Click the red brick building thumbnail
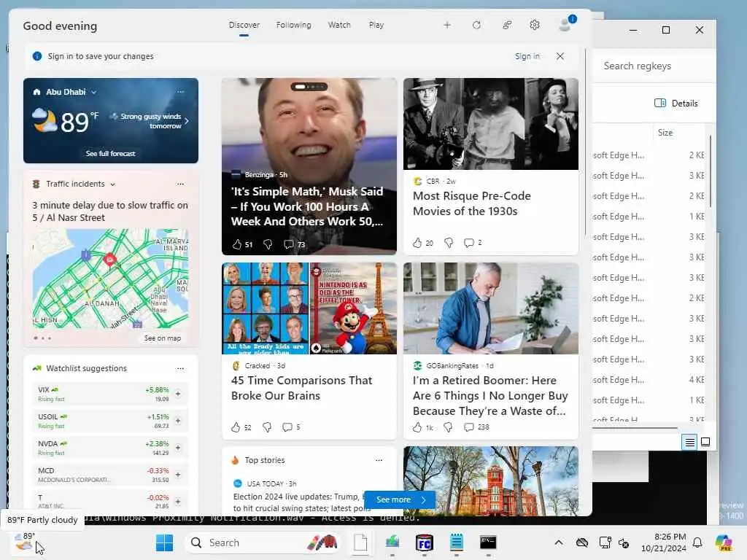The image size is (747, 560). pyautogui.click(x=491, y=481)
